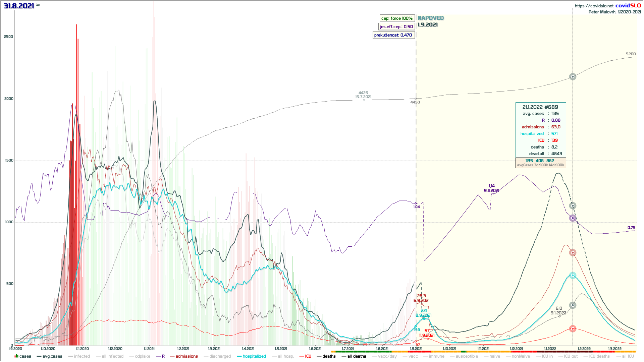The image size is (644, 362).
Task: Click the red hover marker on ICU curve
Action: click(x=573, y=329)
